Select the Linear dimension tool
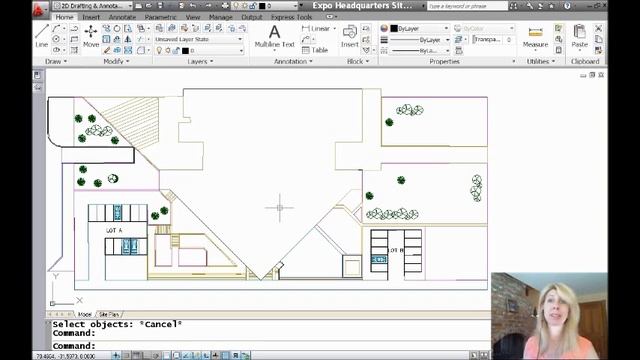The height and width of the screenshot is (360, 640). click(x=316, y=29)
